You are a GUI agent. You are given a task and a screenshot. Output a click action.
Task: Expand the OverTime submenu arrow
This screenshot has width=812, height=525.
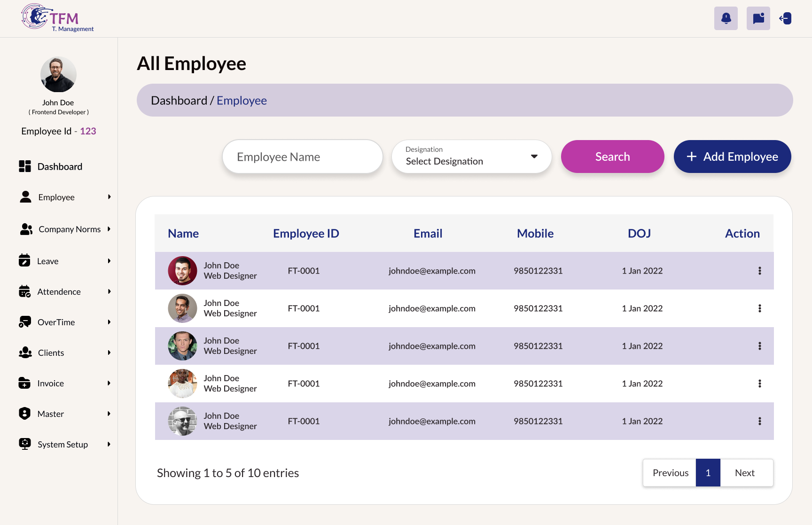pos(109,322)
